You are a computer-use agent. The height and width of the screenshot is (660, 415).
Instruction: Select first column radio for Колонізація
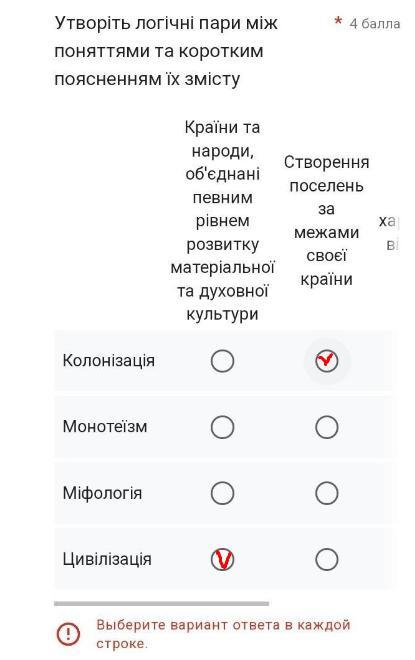(222, 361)
